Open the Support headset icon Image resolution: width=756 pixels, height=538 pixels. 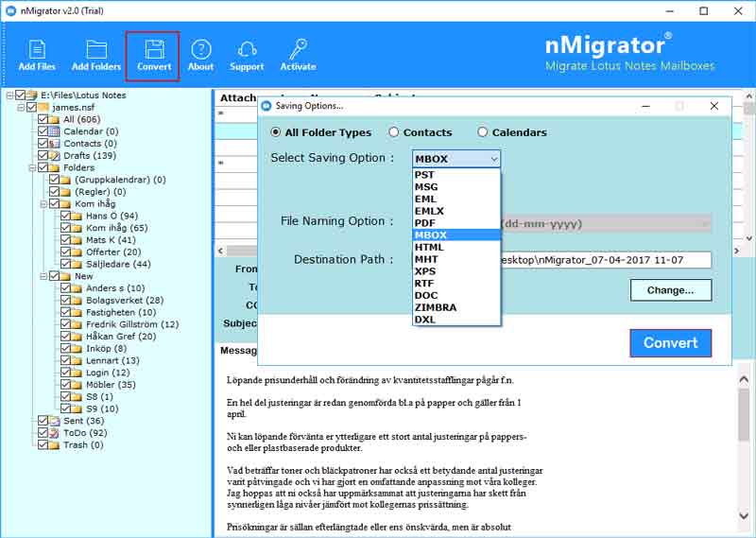click(247, 50)
